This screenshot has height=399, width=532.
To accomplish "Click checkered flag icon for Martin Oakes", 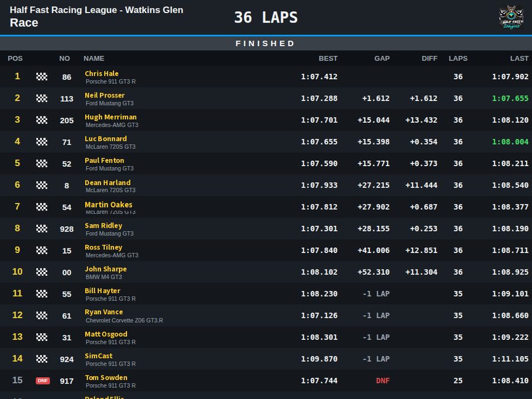I will [x=42, y=207].
